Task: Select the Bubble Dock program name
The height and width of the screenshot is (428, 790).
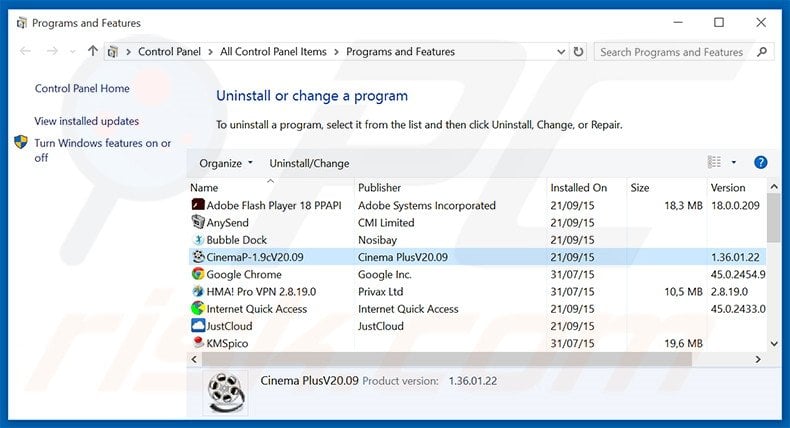Action: coord(236,240)
